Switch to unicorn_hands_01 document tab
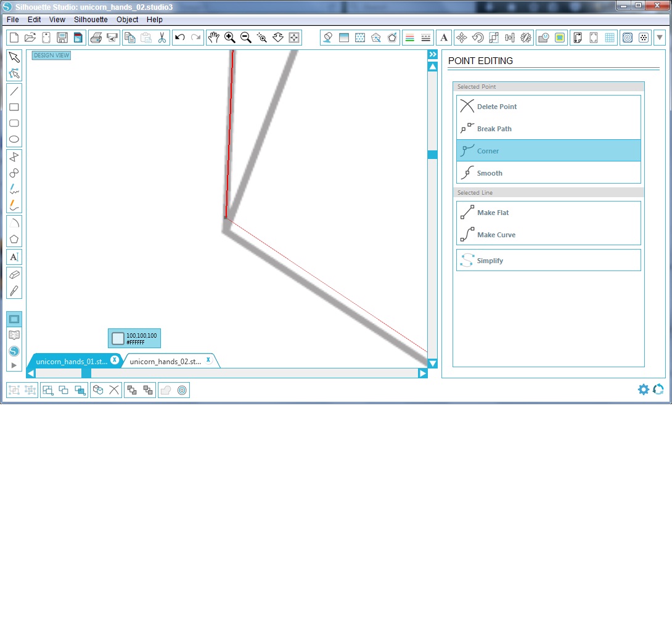The width and height of the screenshot is (672, 639). click(x=71, y=362)
